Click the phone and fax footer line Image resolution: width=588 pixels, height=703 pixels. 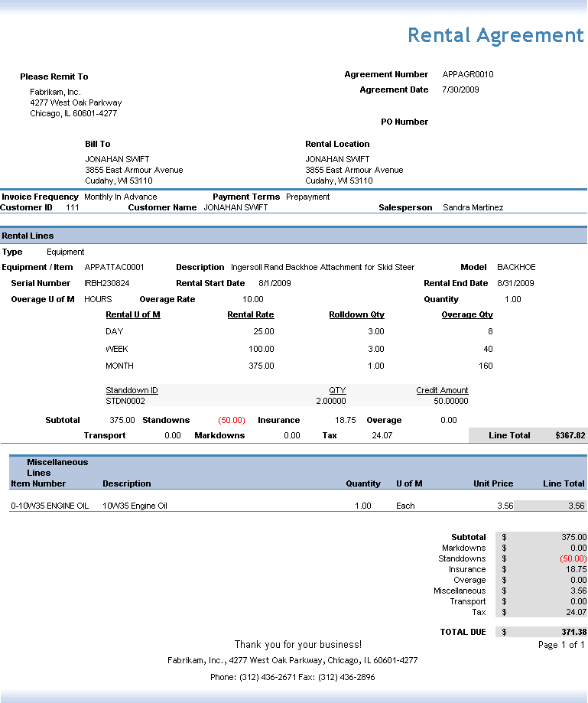coord(292,677)
